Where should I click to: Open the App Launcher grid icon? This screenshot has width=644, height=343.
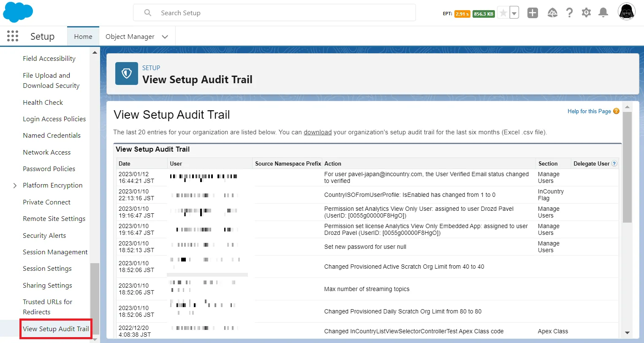pos(13,36)
